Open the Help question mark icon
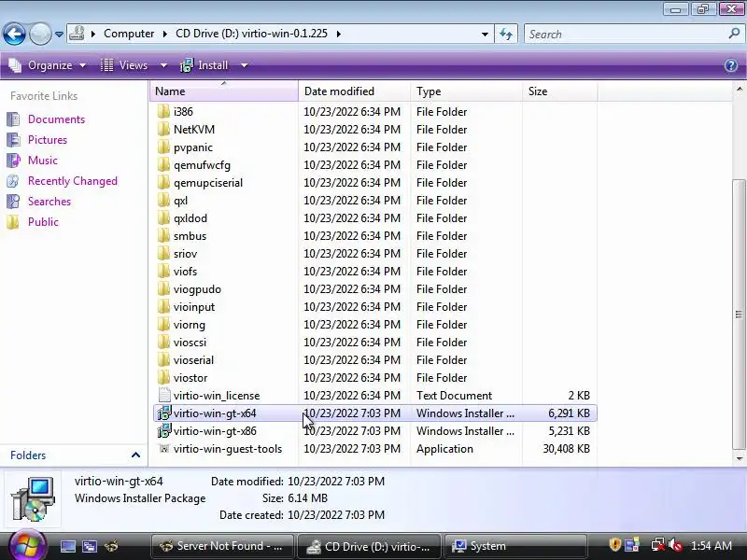Screen dimensions: 747x560 tap(731, 65)
